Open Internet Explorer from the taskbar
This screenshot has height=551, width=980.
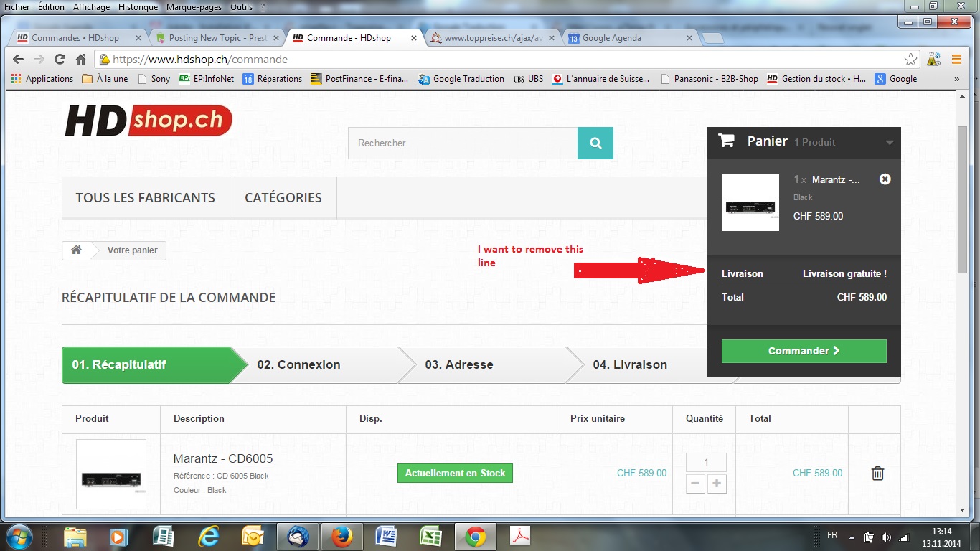(x=209, y=536)
